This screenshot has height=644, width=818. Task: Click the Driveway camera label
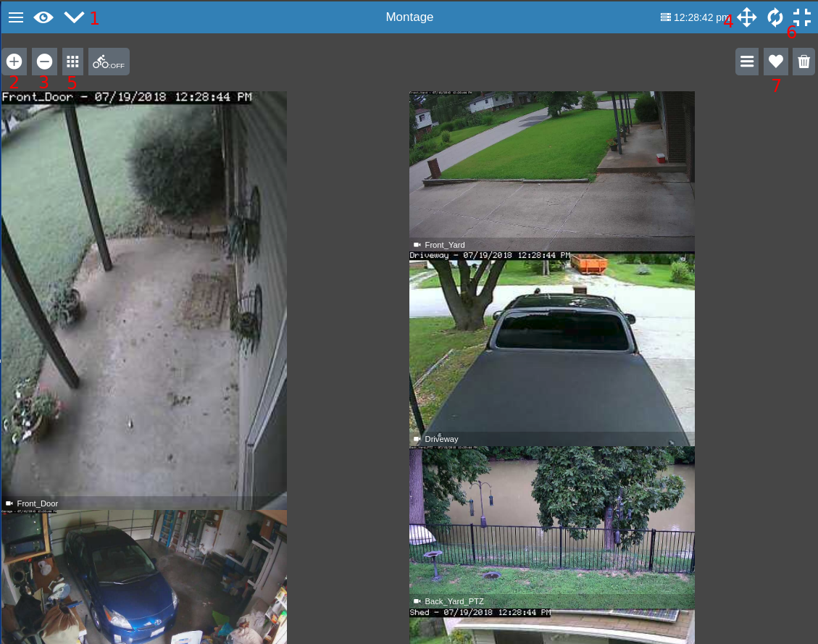[441, 439]
